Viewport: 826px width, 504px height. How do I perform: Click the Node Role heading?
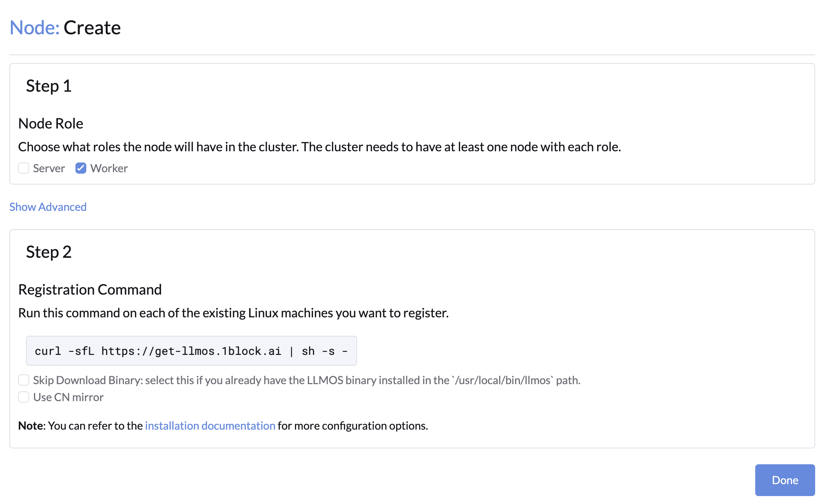coord(51,123)
